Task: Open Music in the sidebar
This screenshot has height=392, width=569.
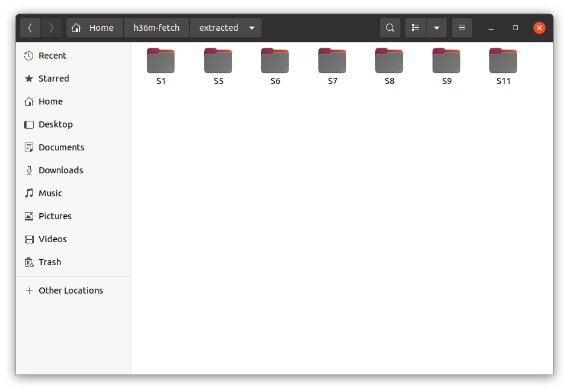Action: coord(72,193)
